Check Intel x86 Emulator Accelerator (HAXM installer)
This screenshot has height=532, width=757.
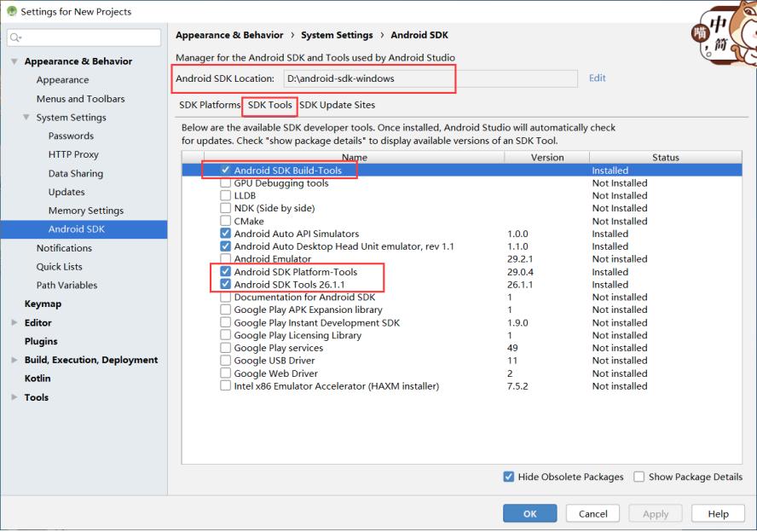pos(225,385)
